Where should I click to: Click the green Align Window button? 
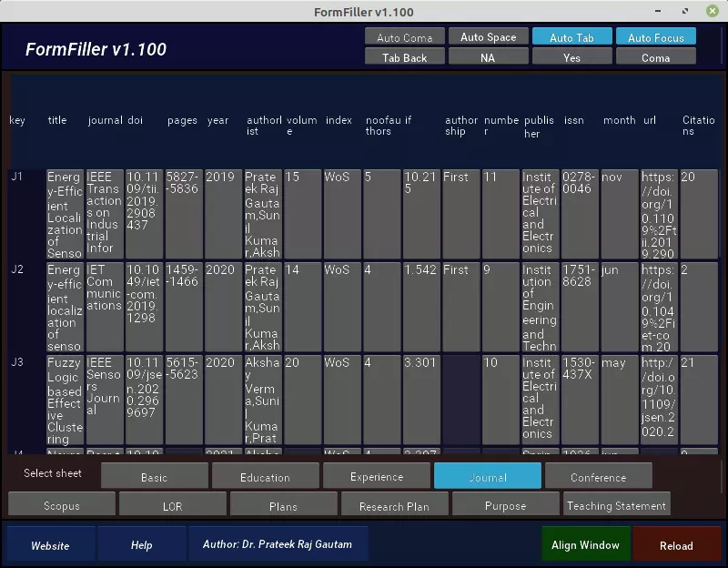pos(585,544)
